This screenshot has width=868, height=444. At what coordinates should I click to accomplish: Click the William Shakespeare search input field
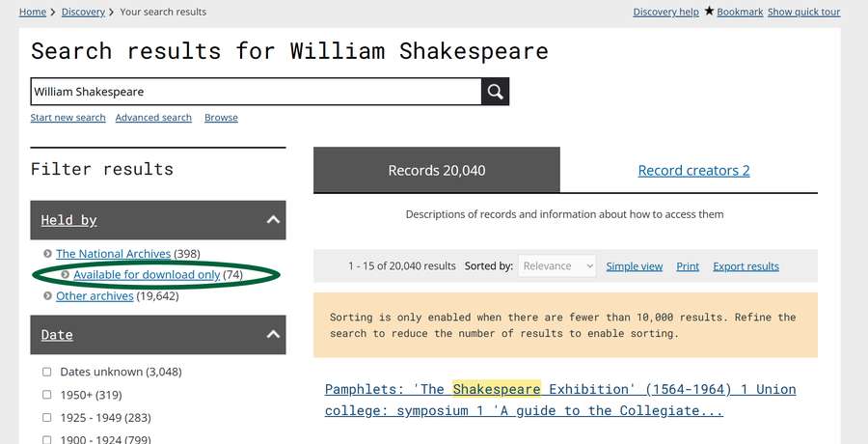click(256, 92)
